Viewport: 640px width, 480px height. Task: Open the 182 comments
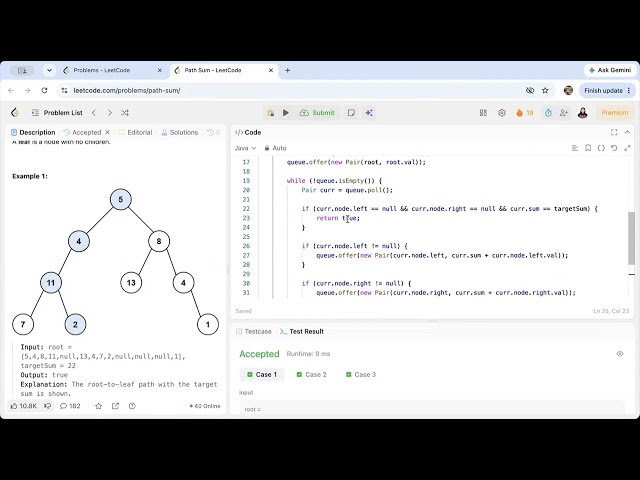click(70, 406)
